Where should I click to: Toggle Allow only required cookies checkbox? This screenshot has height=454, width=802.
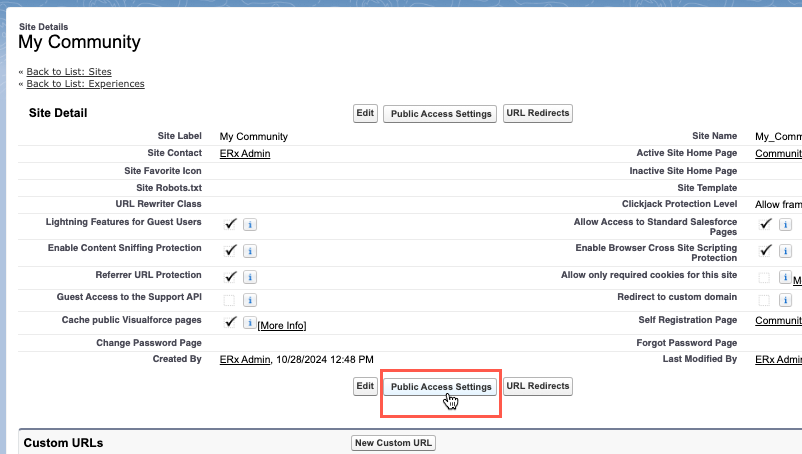[x=765, y=277]
